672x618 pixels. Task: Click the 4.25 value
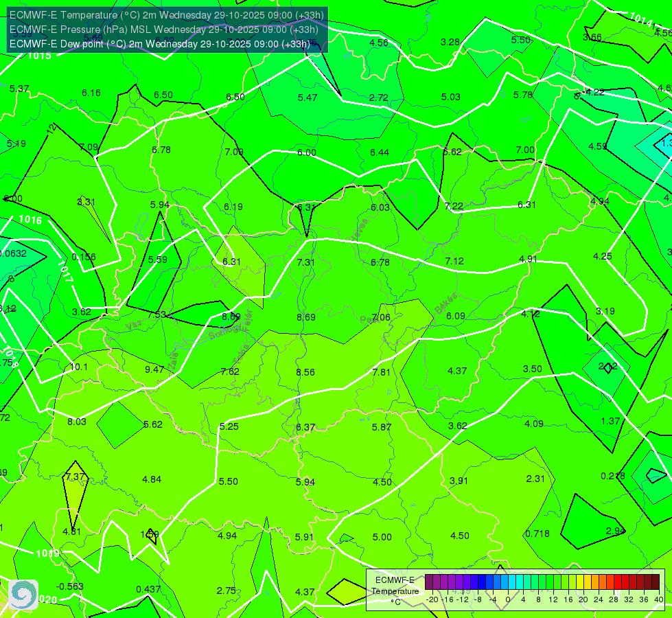coord(602,256)
